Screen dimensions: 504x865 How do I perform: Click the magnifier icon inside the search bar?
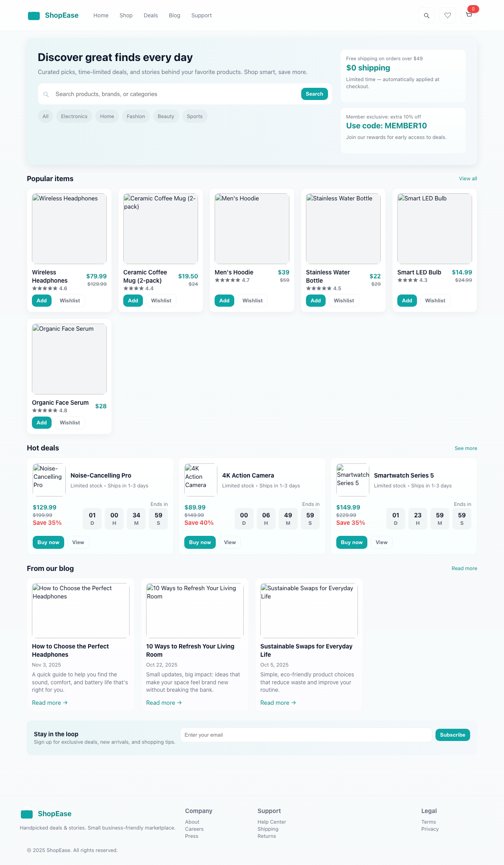(x=46, y=94)
